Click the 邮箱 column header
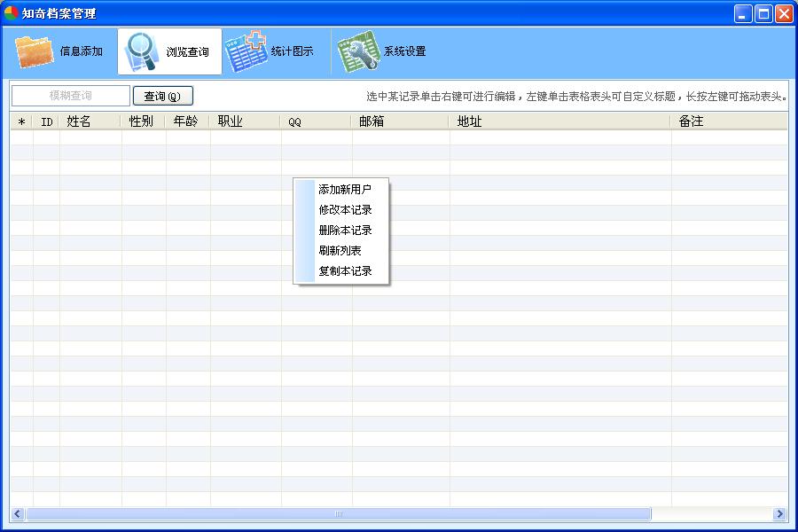 pyautogui.click(x=401, y=121)
